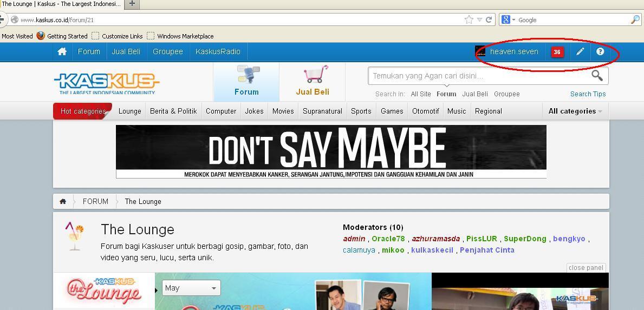Open the Google search engine selector dropdown

[x=508, y=19]
